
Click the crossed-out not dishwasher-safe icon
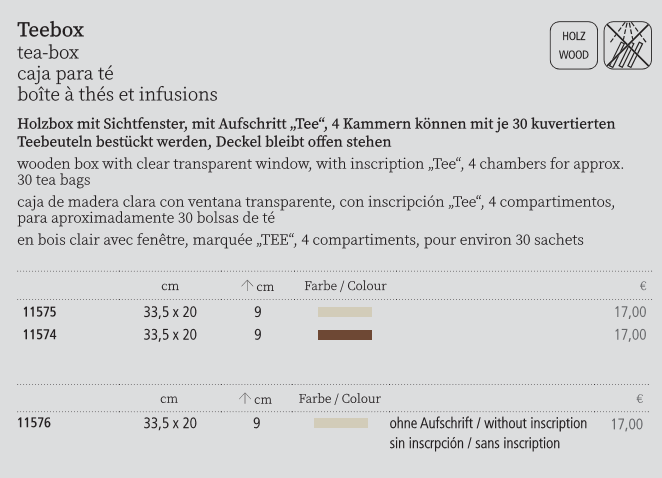click(627, 46)
